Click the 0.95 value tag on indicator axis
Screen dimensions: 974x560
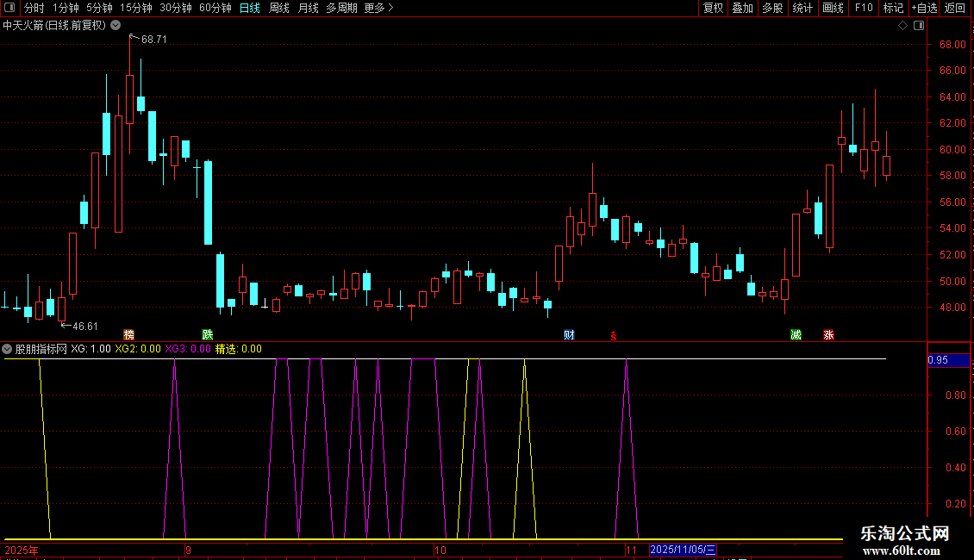[x=948, y=360]
